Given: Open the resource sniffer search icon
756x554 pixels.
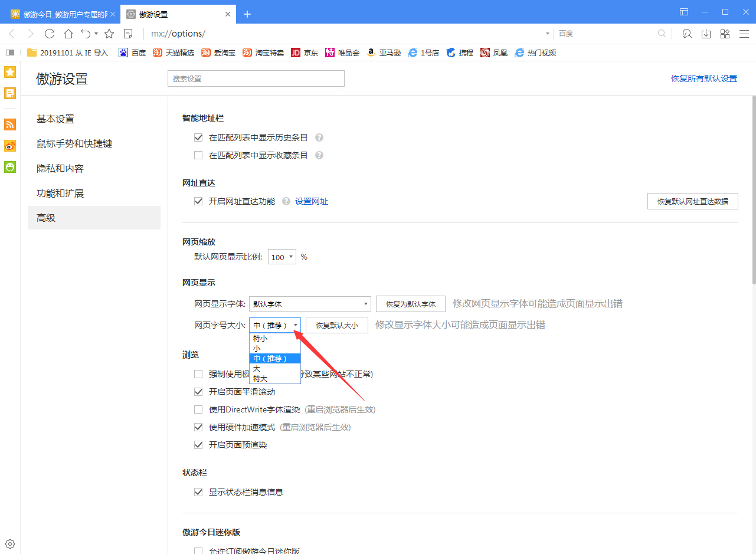Looking at the screenshot, I should [x=687, y=34].
